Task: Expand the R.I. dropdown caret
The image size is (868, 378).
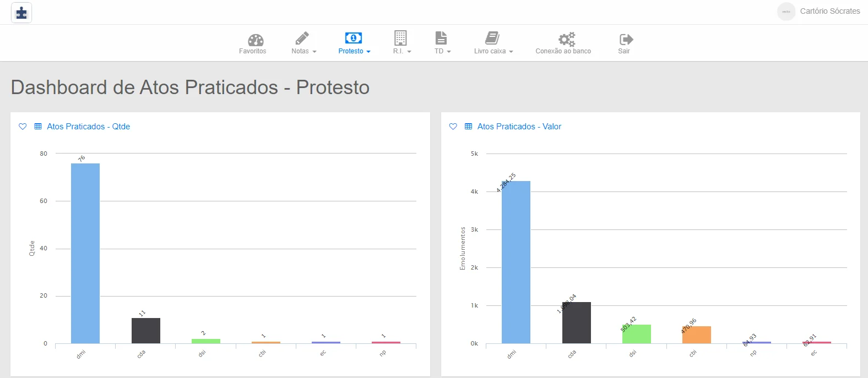Action: (409, 52)
